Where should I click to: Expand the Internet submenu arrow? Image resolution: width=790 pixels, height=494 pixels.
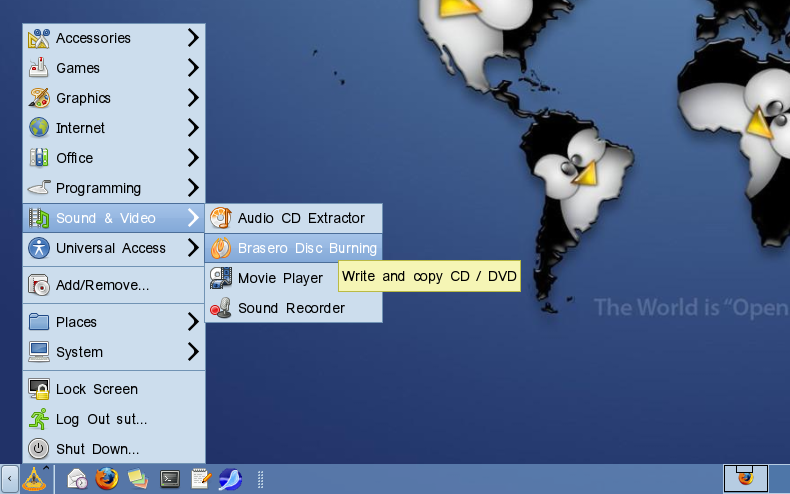pyautogui.click(x=193, y=128)
